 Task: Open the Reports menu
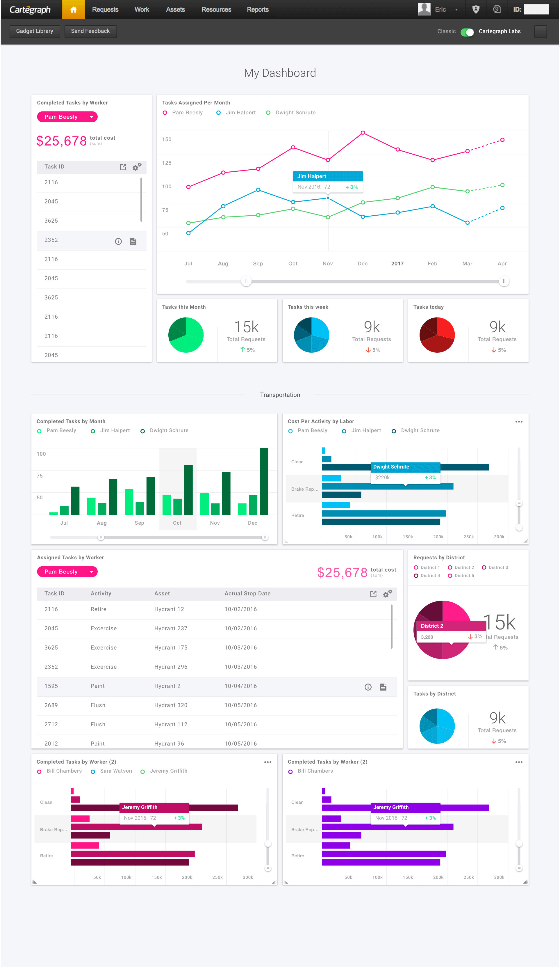coord(258,10)
